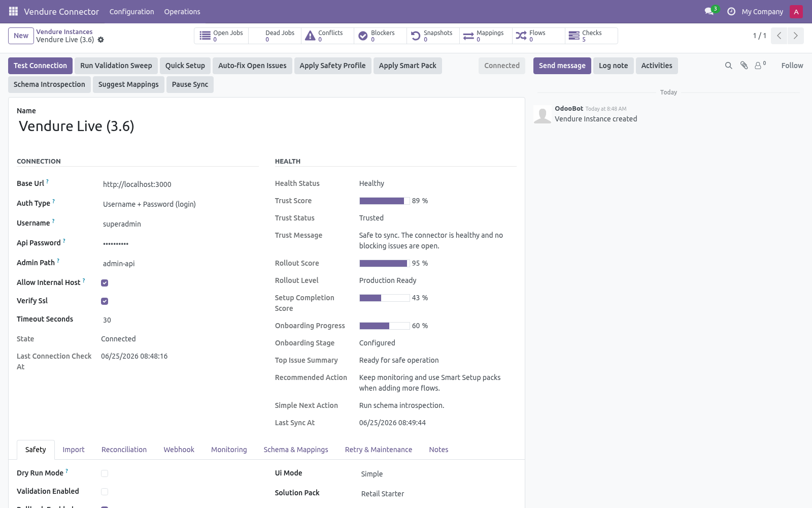Enable the Dry Run Mode checkbox
Viewport: 812px width, 508px height.
click(105, 473)
